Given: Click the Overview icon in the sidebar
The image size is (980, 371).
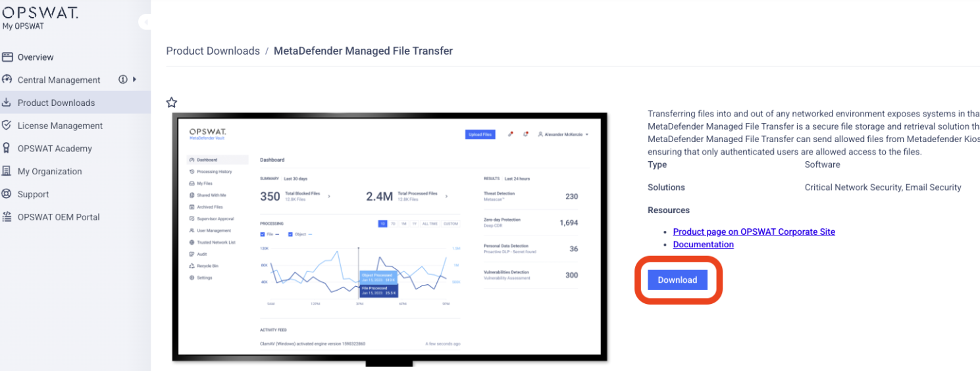Looking at the screenshot, I should click(x=7, y=57).
